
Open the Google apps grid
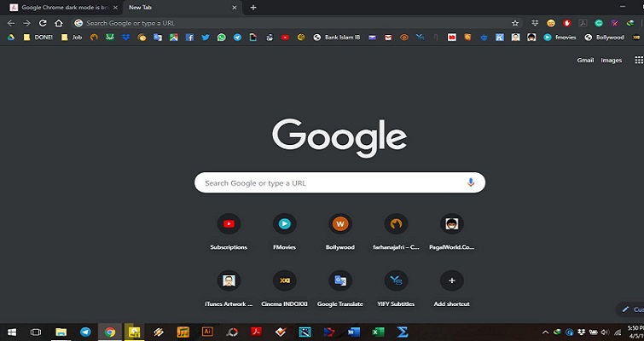(639, 61)
